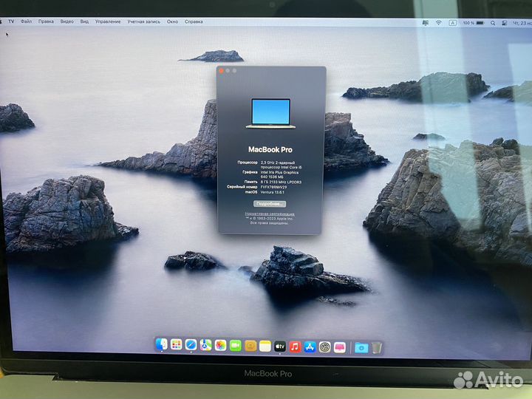Click the date and time in menu bar
Viewport: 532px width, 399px height.
pyautogui.click(x=522, y=23)
